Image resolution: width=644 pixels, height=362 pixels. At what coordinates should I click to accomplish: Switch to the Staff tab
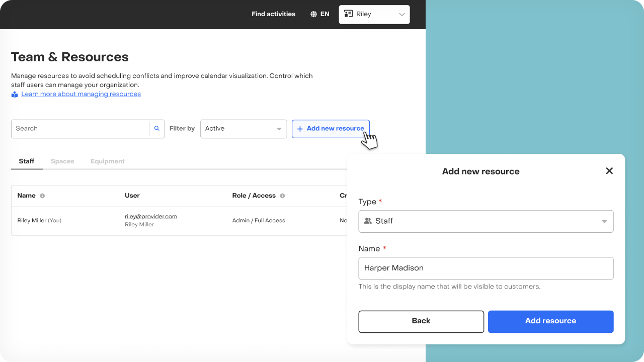pos(27,161)
